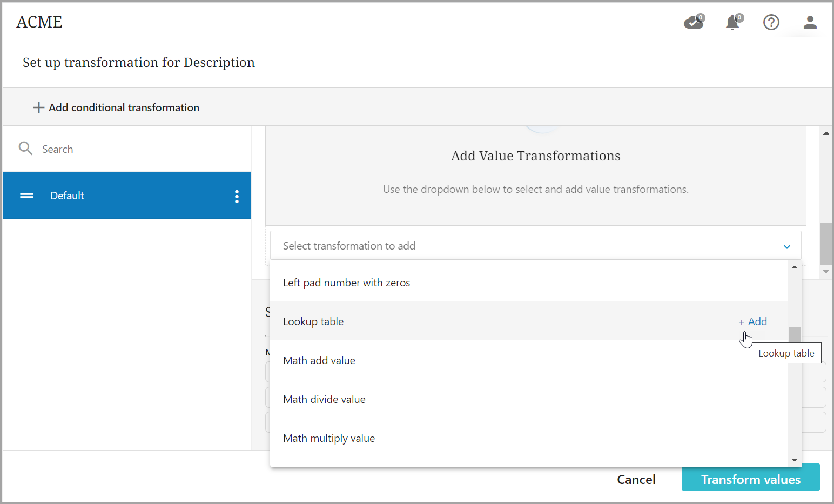Open the user profile icon
The height and width of the screenshot is (504, 834).
pyautogui.click(x=810, y=22)
